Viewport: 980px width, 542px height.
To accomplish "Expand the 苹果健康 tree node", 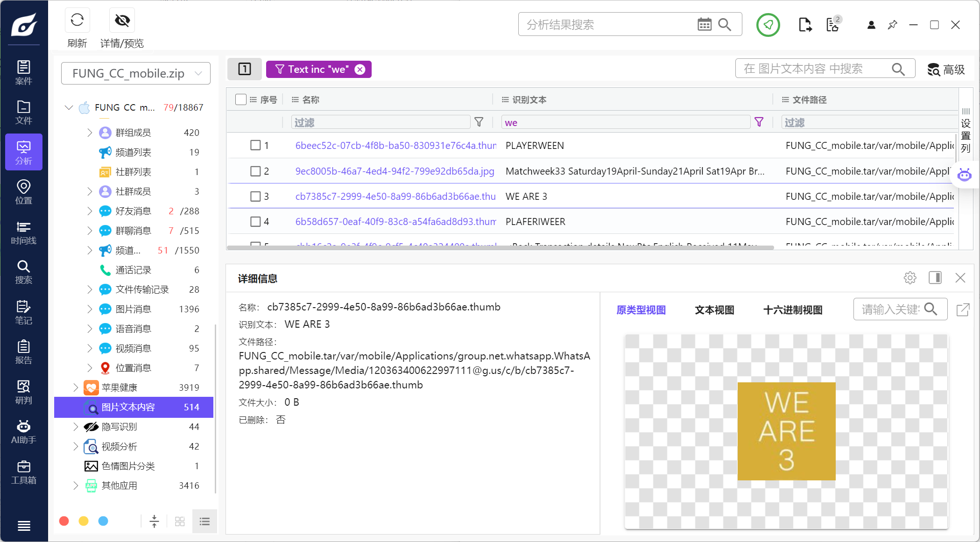I will point(76,387).
